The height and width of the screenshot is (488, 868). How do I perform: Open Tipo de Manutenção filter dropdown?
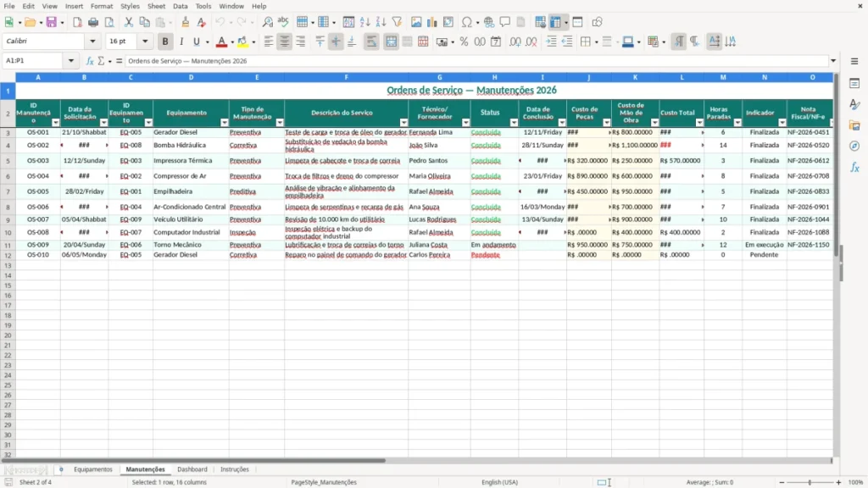[x=280, y=123]
